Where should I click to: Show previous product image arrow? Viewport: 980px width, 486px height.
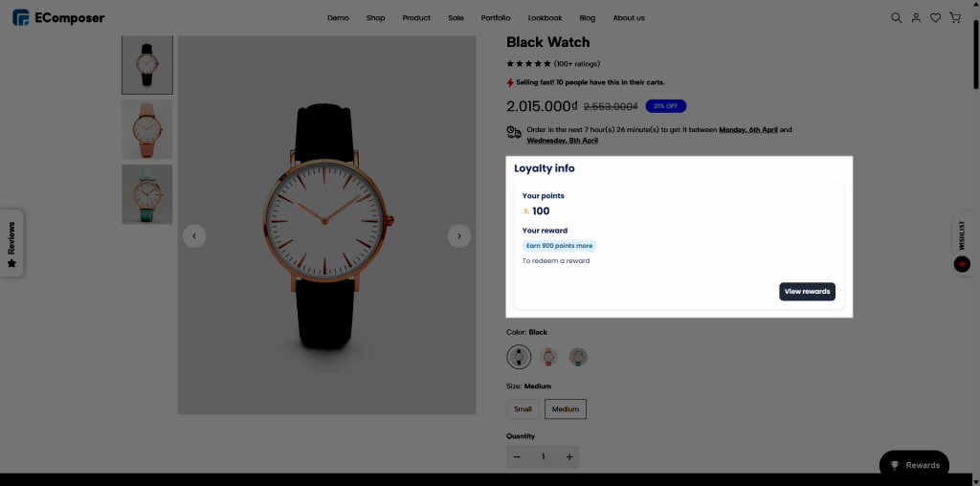point(194,235)
